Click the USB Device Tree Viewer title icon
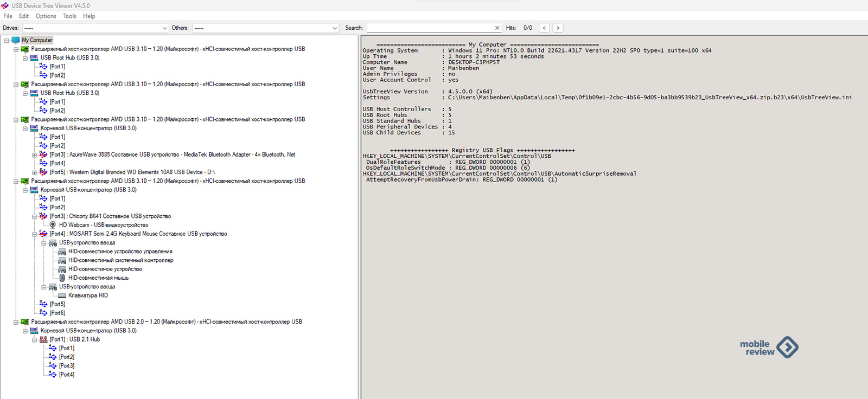The height and width of the screenshot is (399, 868). (x=5, y=5)
